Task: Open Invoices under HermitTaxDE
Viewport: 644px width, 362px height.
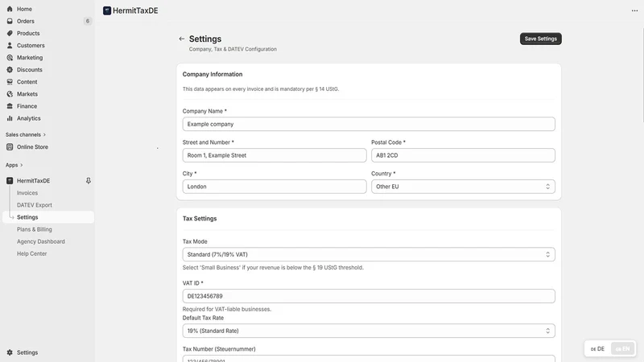Action: pyautogui.click(x=27, y=193)
